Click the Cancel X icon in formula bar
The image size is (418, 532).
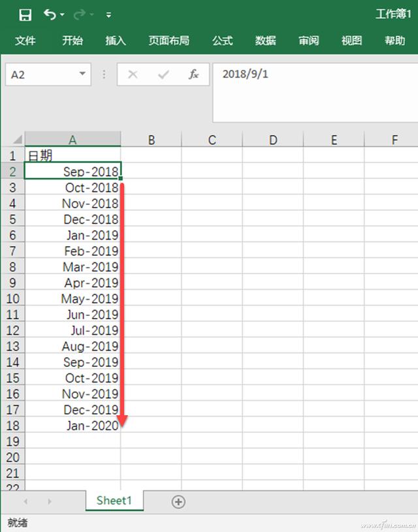pyautogui.click(x=133, y=74)
